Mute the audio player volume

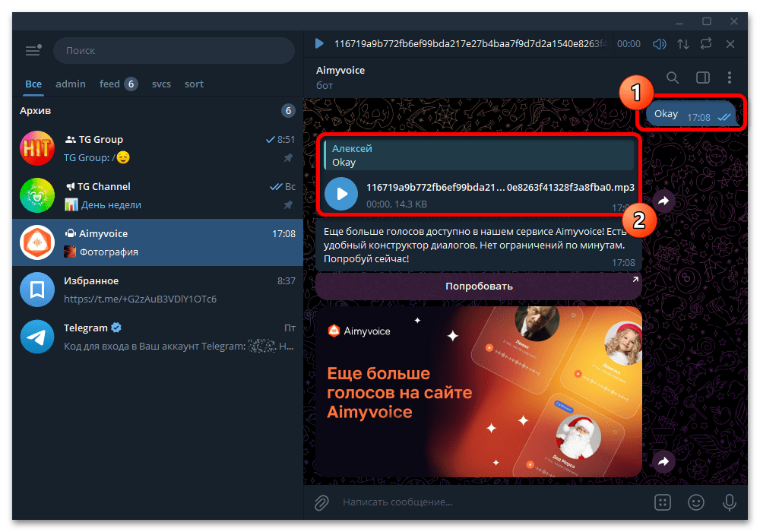tap(659, 44)
